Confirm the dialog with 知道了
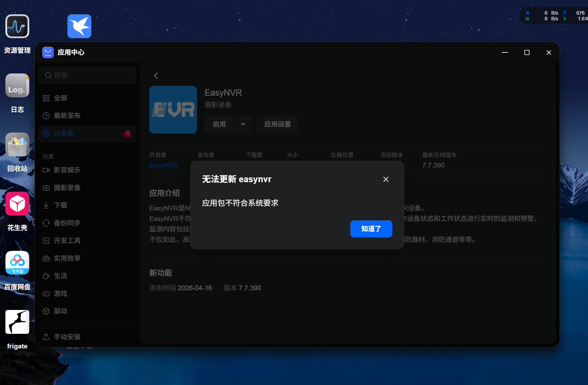This screenshot has height=385, width=588. (x=371, y=229)
